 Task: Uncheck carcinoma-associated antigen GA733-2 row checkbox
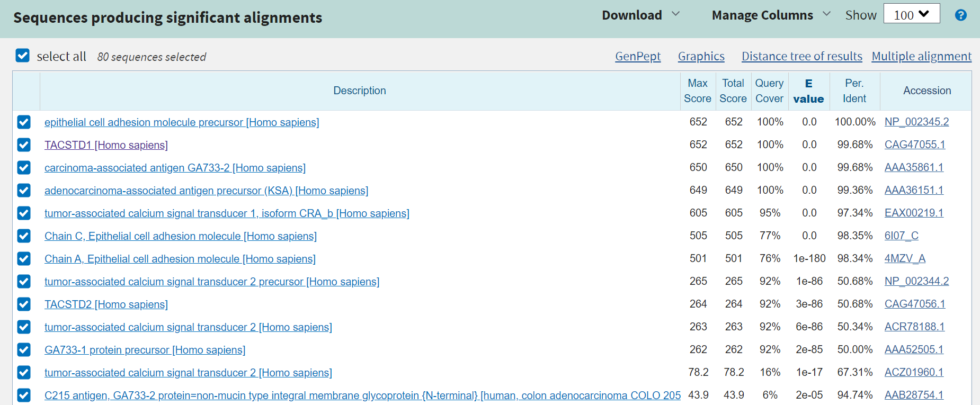click(24, 168)
